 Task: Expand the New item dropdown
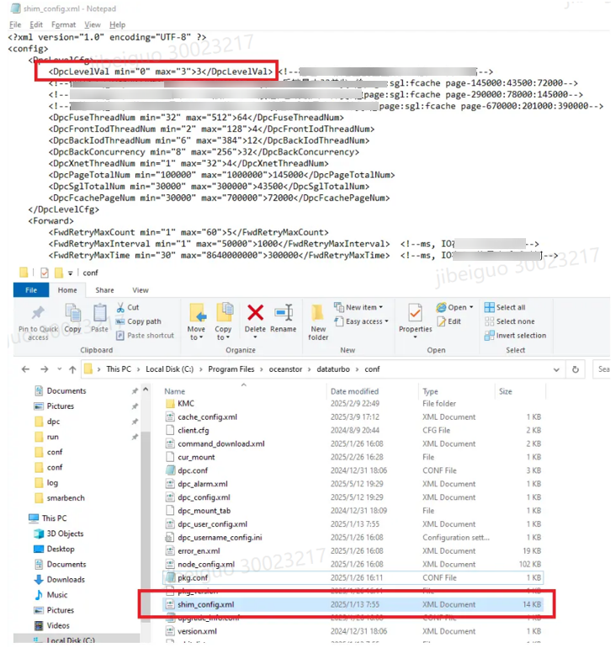tap(365, 308)
